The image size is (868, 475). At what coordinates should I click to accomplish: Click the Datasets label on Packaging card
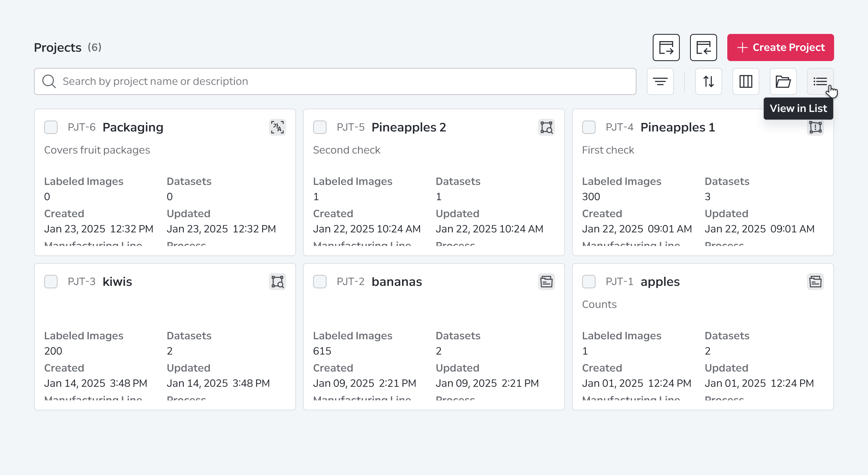(x=189, y=181)
